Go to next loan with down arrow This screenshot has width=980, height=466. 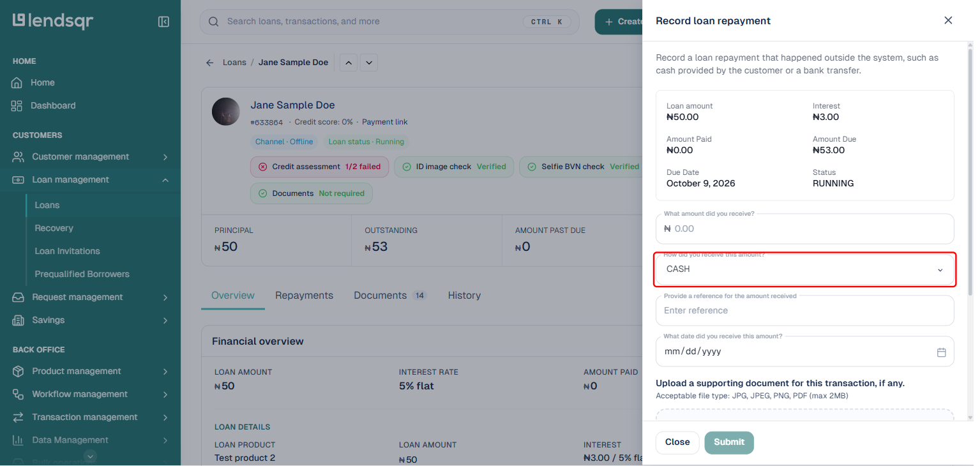(369, 63)
